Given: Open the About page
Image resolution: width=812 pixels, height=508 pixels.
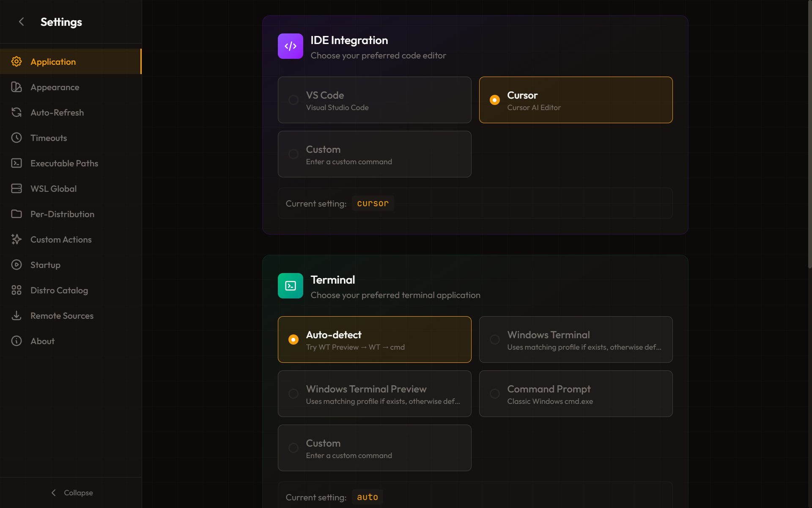Looking at the screenshot, I should point(42,341).
